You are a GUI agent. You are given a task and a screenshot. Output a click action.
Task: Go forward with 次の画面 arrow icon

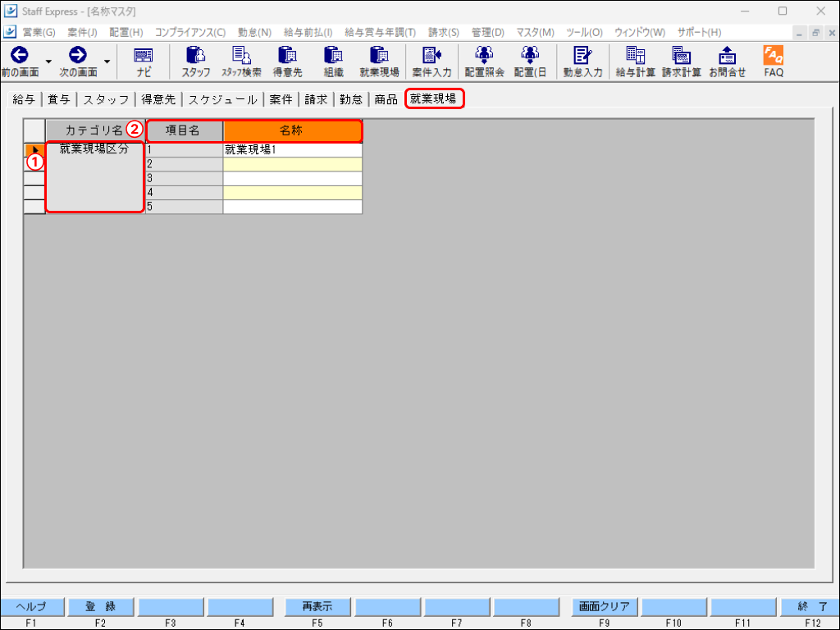point(78,55)
